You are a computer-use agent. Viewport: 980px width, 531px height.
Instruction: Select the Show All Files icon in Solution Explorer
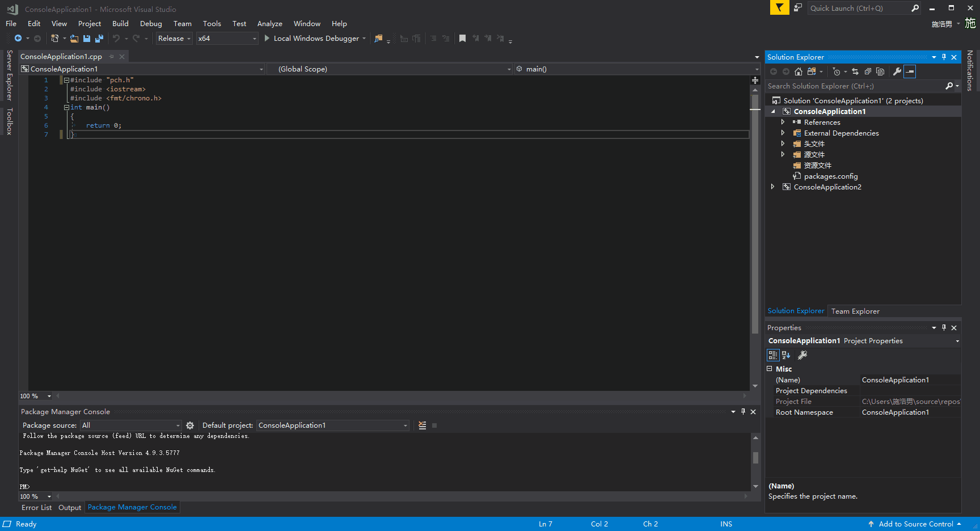(x=880, y=71)
